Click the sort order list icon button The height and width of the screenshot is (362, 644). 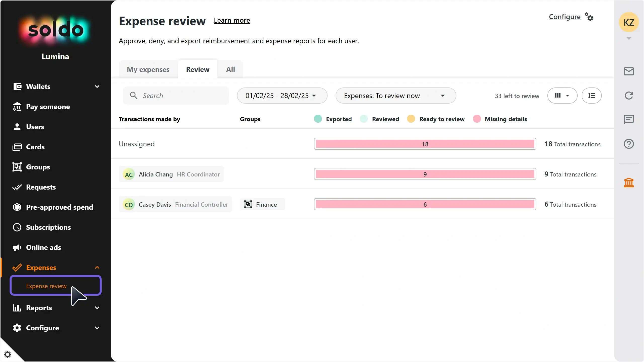(x=591, y=96)
